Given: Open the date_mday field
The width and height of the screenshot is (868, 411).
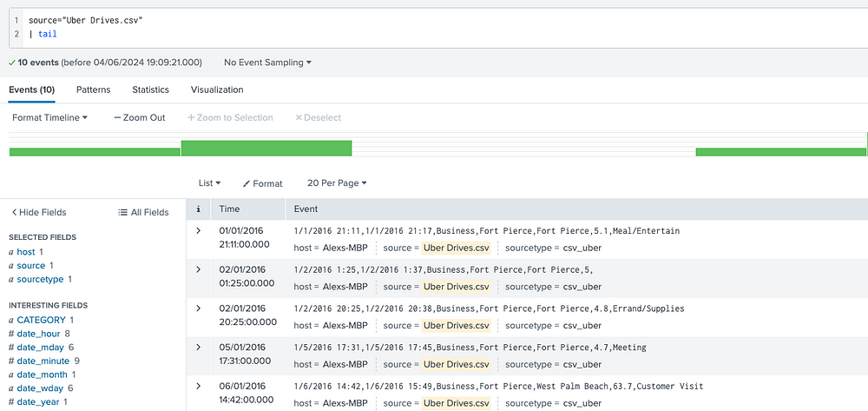Looking at the screenshot, I should 42,348.
